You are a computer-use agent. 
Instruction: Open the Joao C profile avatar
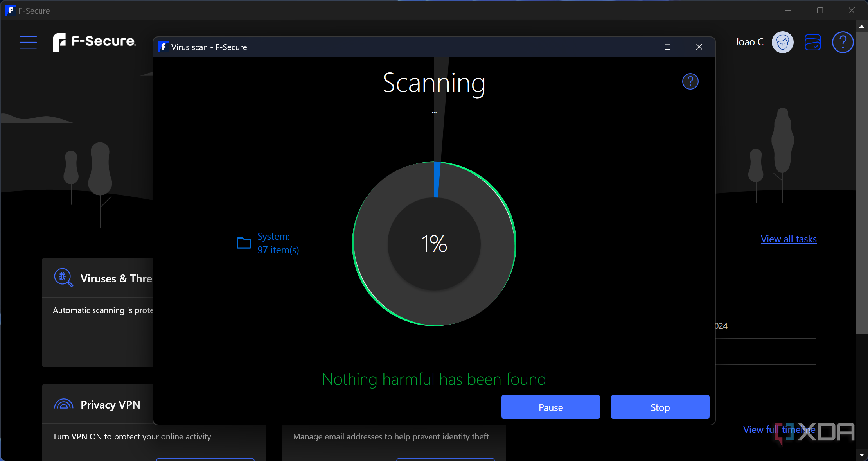pos(782,42)
